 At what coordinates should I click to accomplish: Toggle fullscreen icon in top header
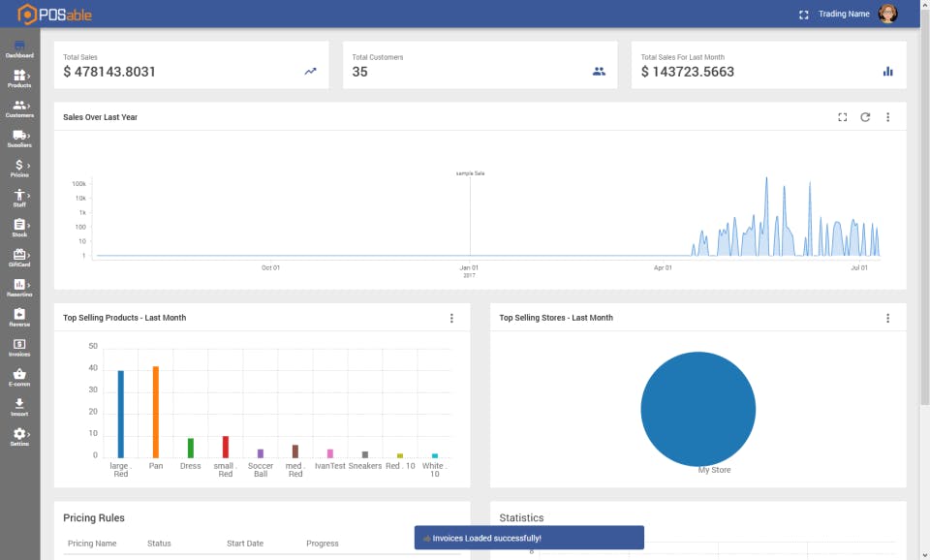coord(804,15)
